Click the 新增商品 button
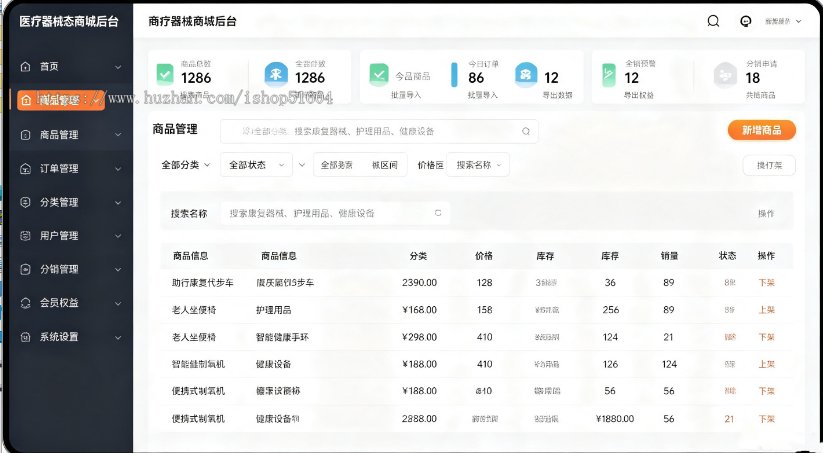823x453 pixels. (x=762, y=130)
